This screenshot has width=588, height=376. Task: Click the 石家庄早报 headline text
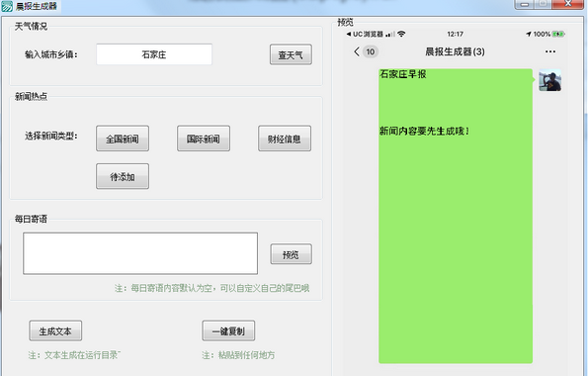[403, 74]
